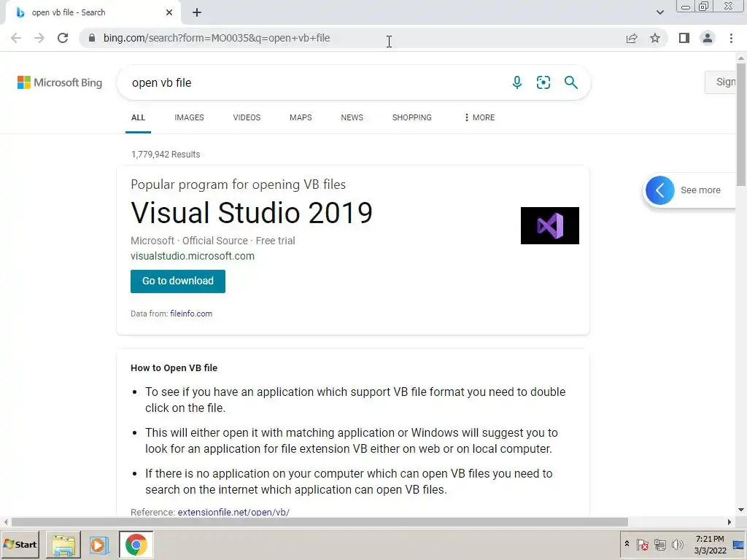Click the '1,779,942 Results' count text

click(x=166, y=155)
